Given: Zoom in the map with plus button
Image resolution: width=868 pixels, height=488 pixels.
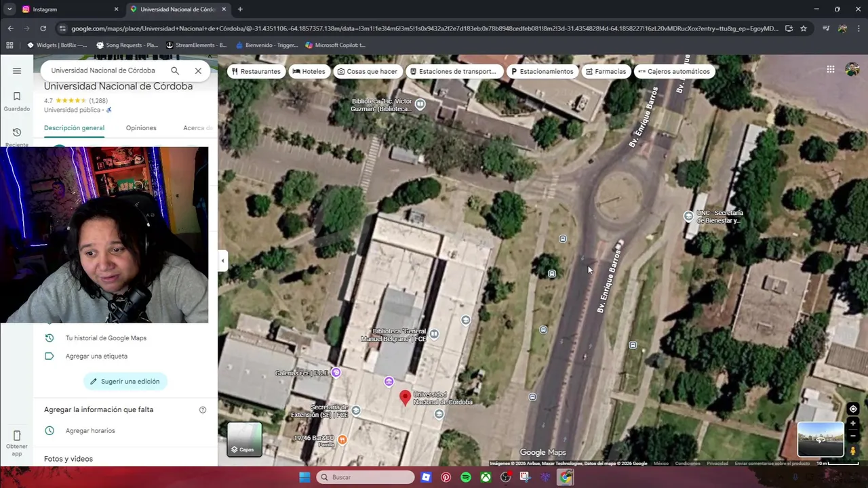Looking at the screenshot, I should [853, 424].
